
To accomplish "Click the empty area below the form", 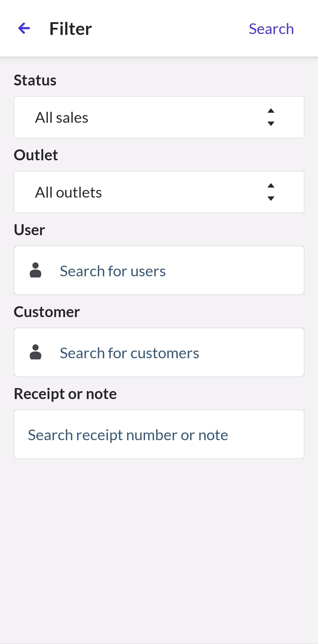I will point(159,547).
